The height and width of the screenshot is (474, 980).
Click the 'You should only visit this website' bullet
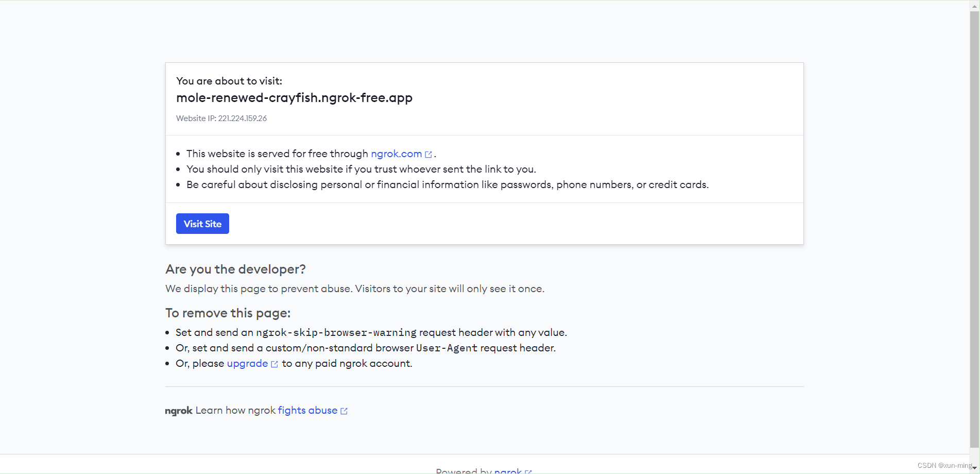coord(361,169)
